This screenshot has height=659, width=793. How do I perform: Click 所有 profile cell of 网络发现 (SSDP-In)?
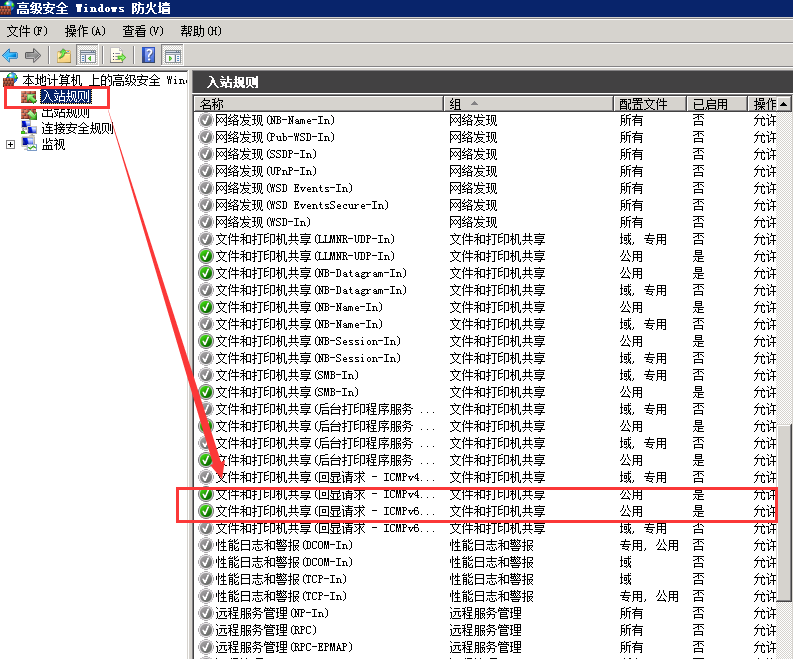click(x=631, y=154)
